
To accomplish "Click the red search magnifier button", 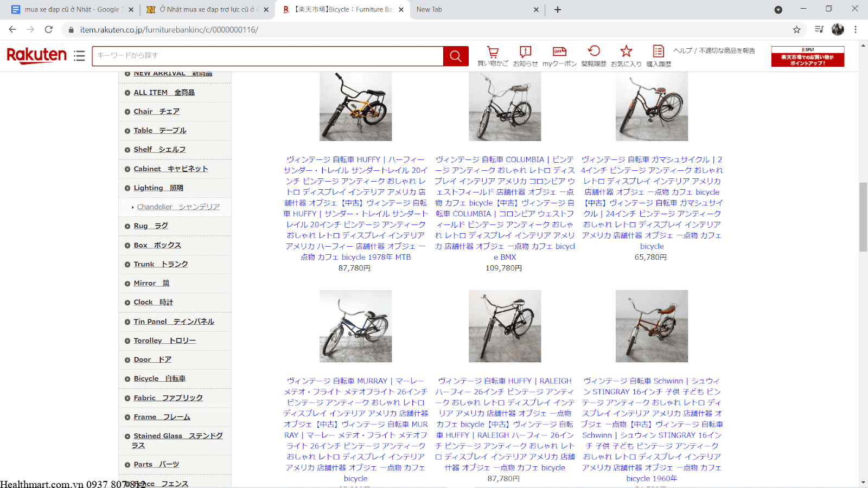I will click(x=456, y=56).
